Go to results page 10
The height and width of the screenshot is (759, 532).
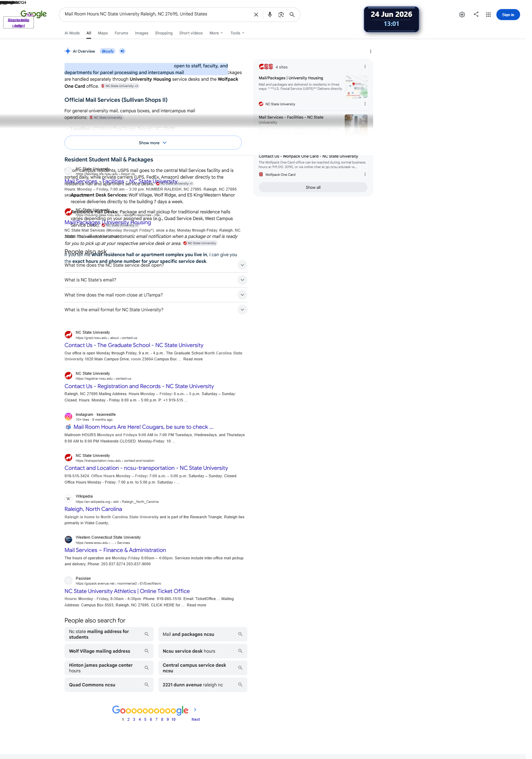(173, 719)
